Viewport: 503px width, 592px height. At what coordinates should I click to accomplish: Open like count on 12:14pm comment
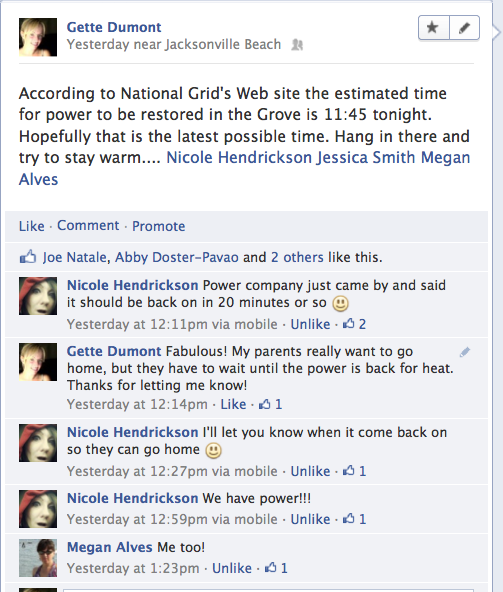click(x=270, y=404)
